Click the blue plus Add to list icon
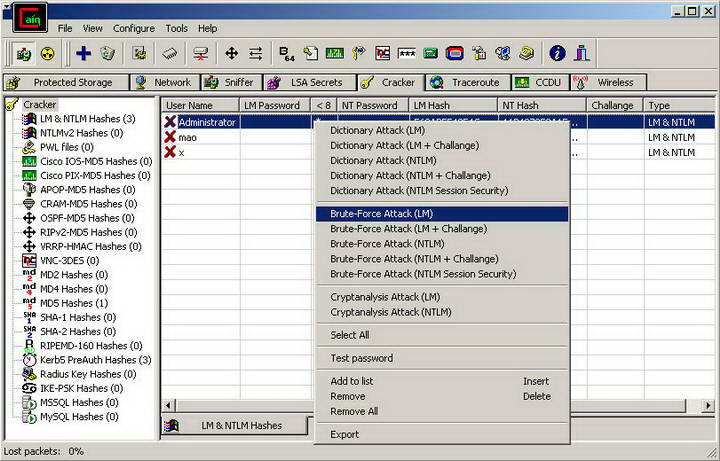This screenshot has width=720, height=461. pos(84,53)
